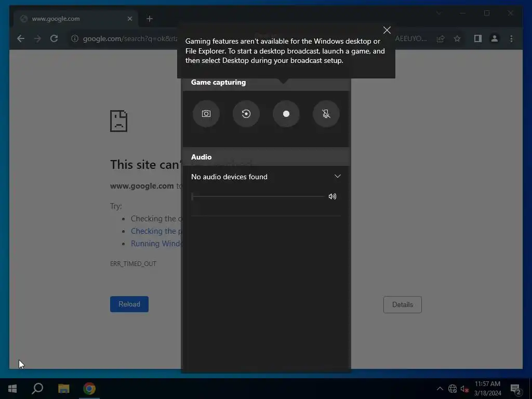
Task: Open the Windows Start menu
Action: tap(12, 389)
